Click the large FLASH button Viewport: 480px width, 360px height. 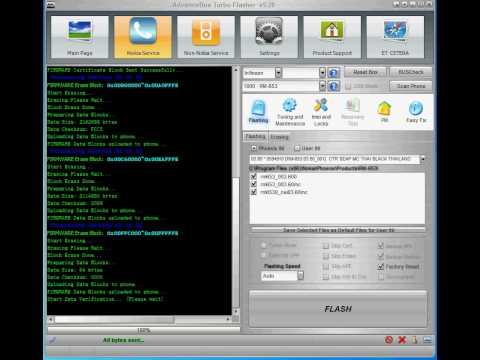(338, 309)
